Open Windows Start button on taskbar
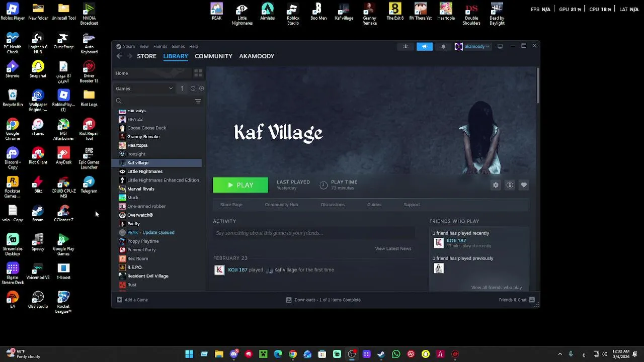 pos(189,354)
